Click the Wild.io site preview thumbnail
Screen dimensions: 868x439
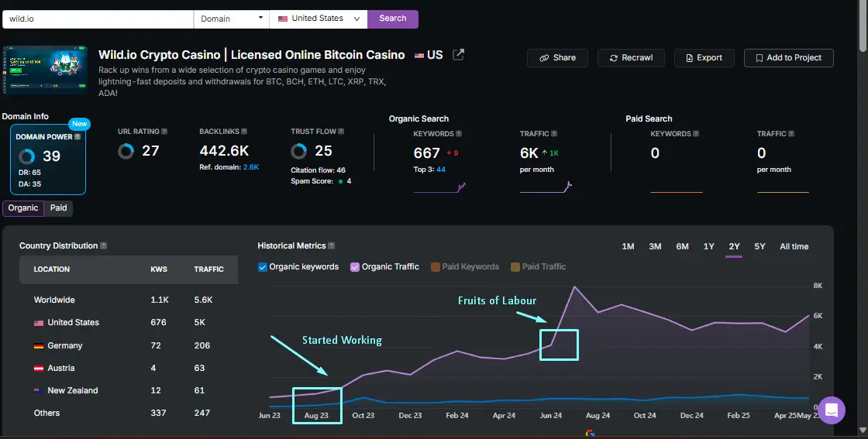(45, 70)
